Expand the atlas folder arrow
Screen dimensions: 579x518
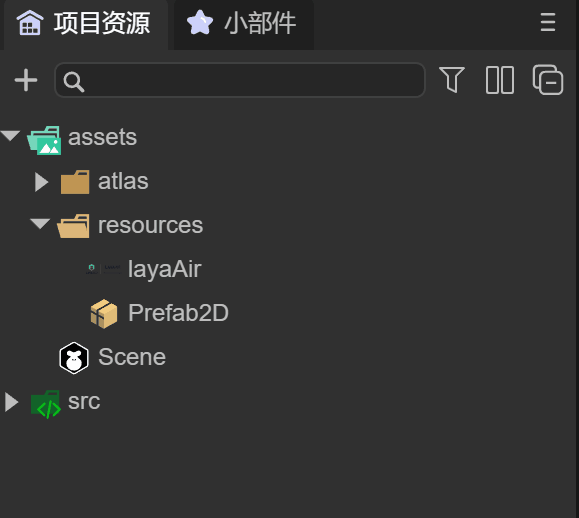(41, 182)
